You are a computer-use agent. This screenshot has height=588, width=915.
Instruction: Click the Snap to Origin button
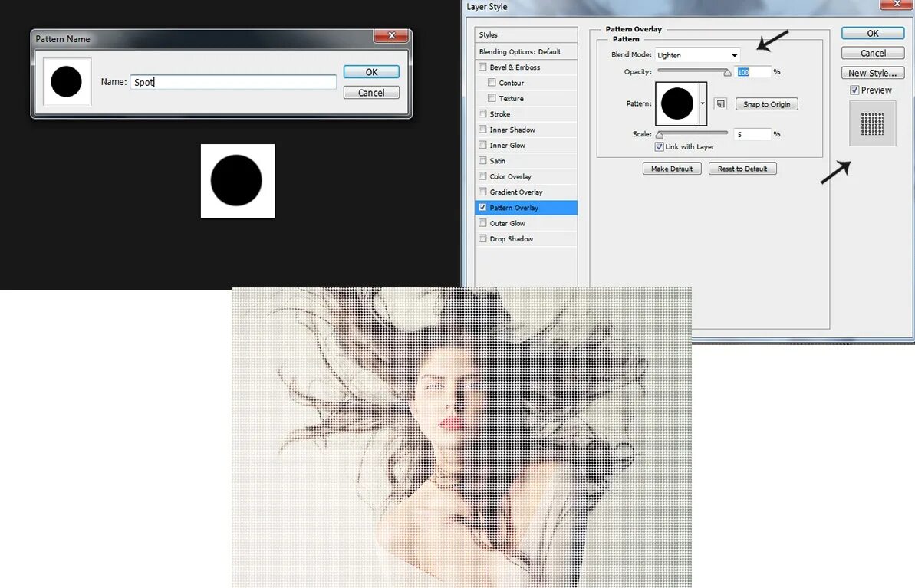click(766, 104)
